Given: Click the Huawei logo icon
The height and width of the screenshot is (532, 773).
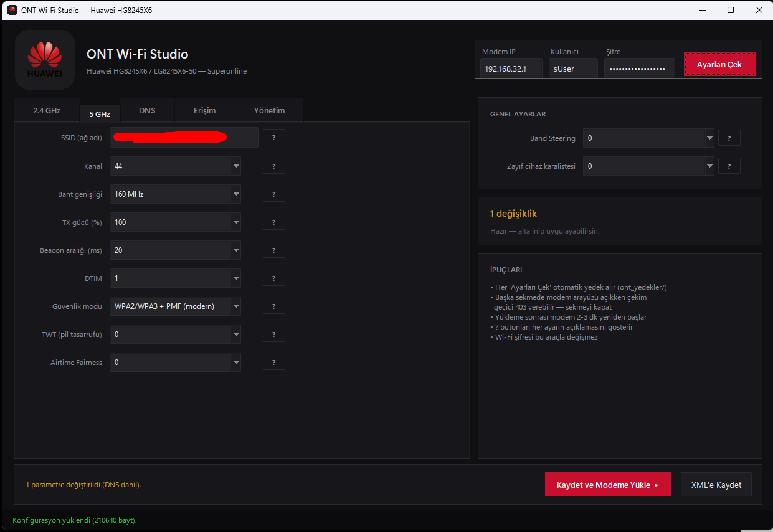Looking at the screenshot, I should click(x=45, y=59).
